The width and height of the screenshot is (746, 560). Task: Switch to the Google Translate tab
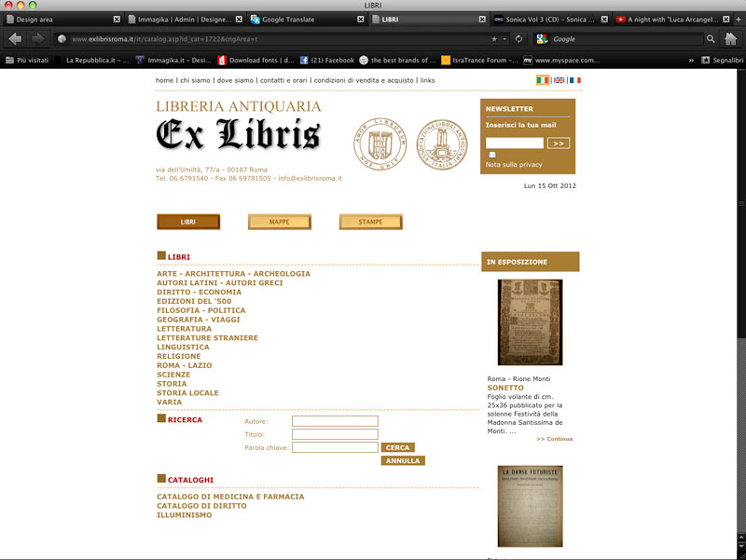point(307,20)
